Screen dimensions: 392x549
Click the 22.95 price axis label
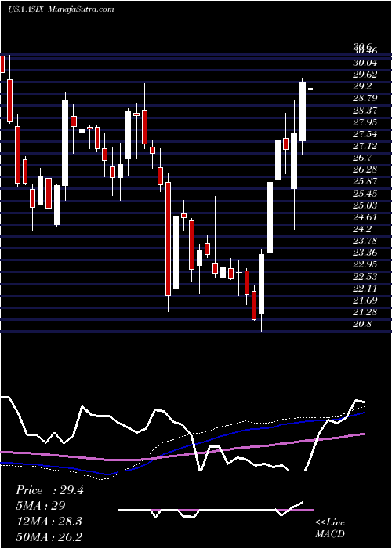point(365,265)
